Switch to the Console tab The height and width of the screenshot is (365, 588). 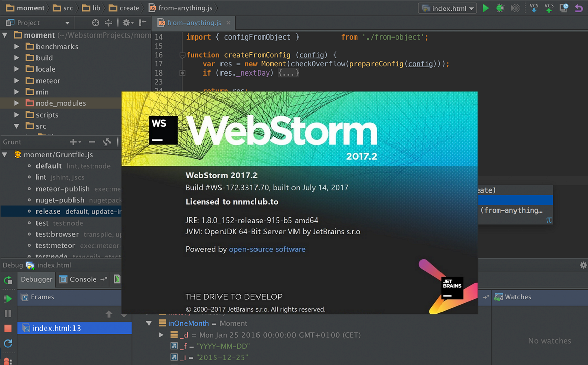click(83, 279)
